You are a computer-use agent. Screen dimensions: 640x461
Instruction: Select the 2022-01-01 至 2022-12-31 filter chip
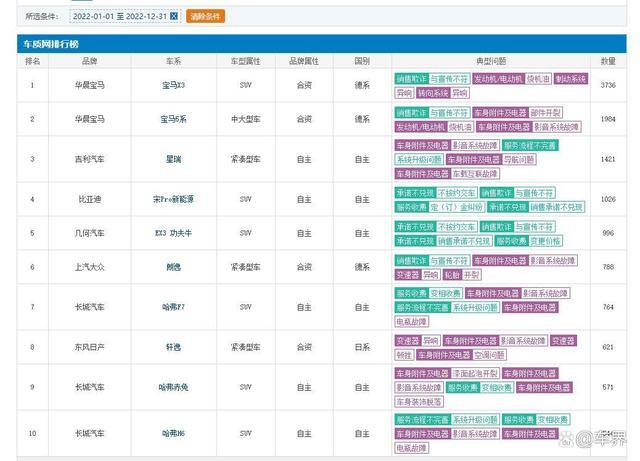125,16
